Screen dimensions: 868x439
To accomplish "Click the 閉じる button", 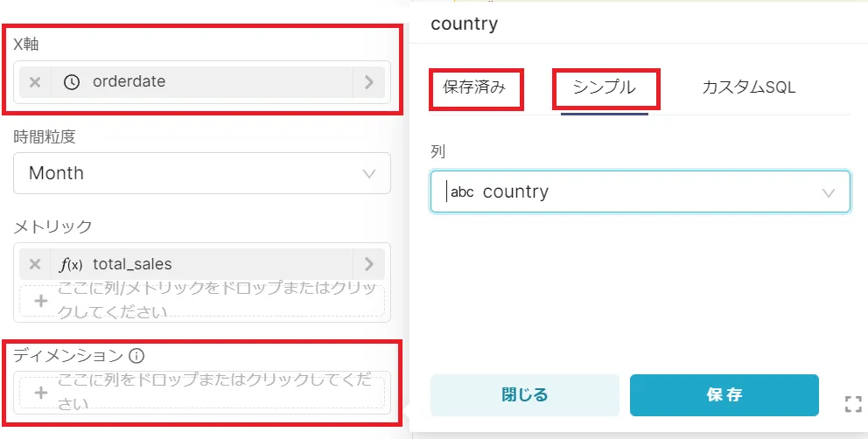I will [x=525, y=395].
